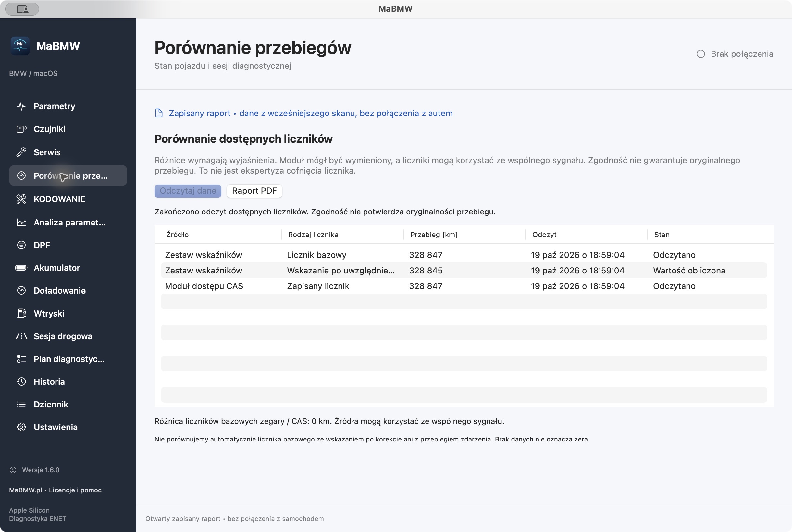Sort by the Przebieg [km] column header
This screenshot has height=532, width=792.
pos(434,235)
